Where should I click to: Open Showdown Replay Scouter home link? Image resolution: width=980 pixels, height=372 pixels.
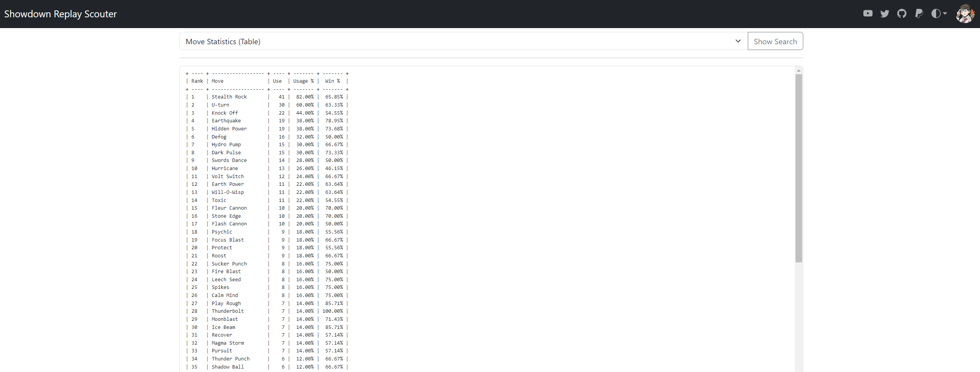[60, 14]
